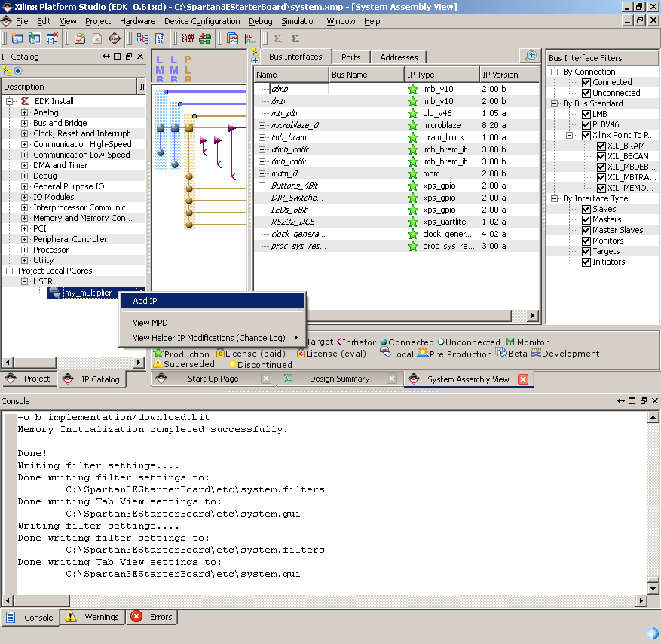Toggle the XIL_BRAM checkbox
Viewport: 661px width, 644px height.
pyautogui.click(x=601, y=146)
